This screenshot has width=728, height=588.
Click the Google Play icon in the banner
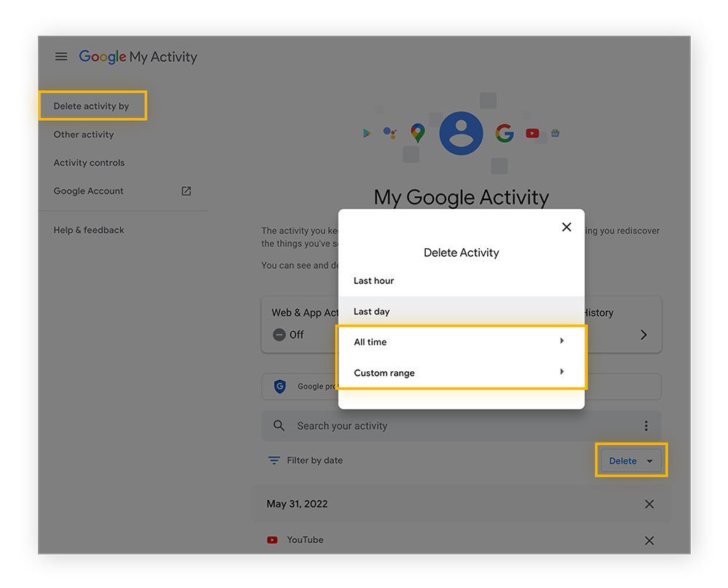point(367,134)
